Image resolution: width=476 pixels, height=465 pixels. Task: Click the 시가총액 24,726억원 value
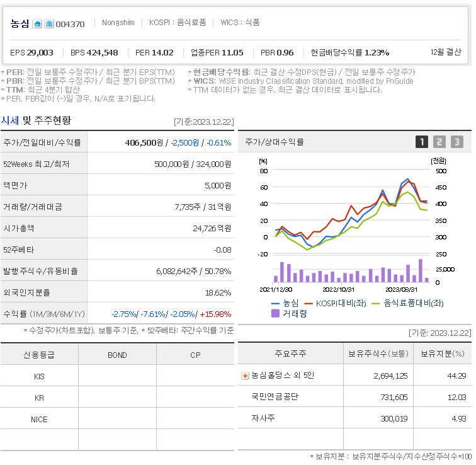point(212,228)
